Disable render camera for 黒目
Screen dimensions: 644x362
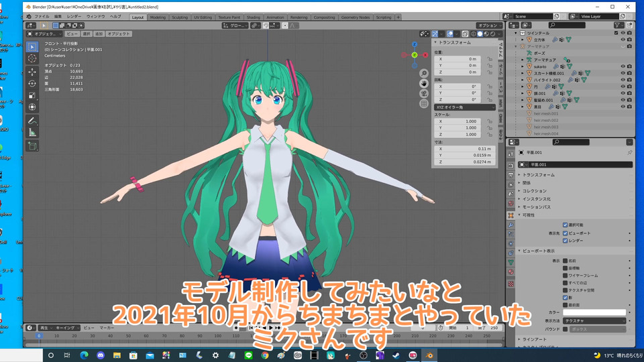[x=629, y=107]
